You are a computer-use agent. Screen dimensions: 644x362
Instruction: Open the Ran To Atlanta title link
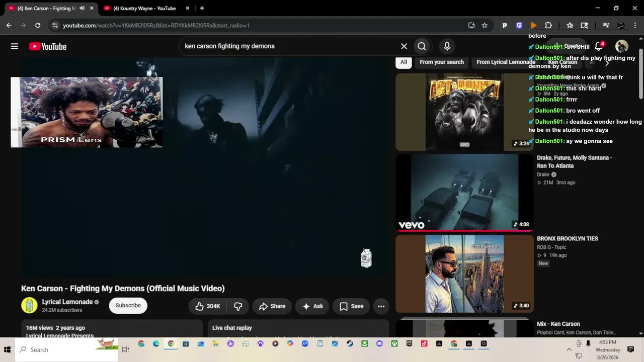click(x=575, y=162)
